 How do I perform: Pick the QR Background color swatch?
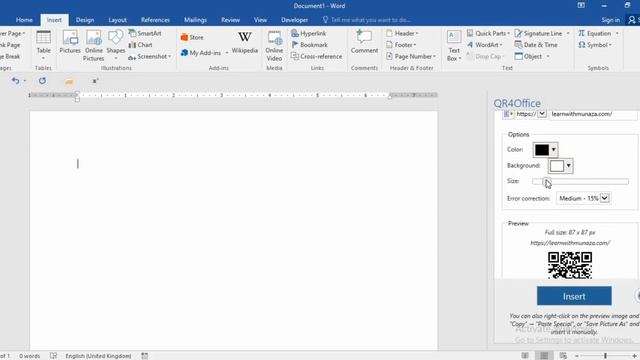[x=560, y=166]
